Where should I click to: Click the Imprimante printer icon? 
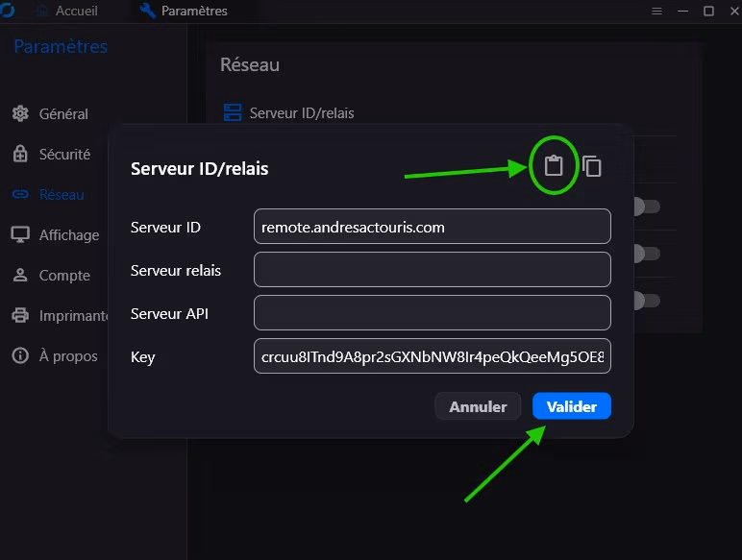click(20, 315)
